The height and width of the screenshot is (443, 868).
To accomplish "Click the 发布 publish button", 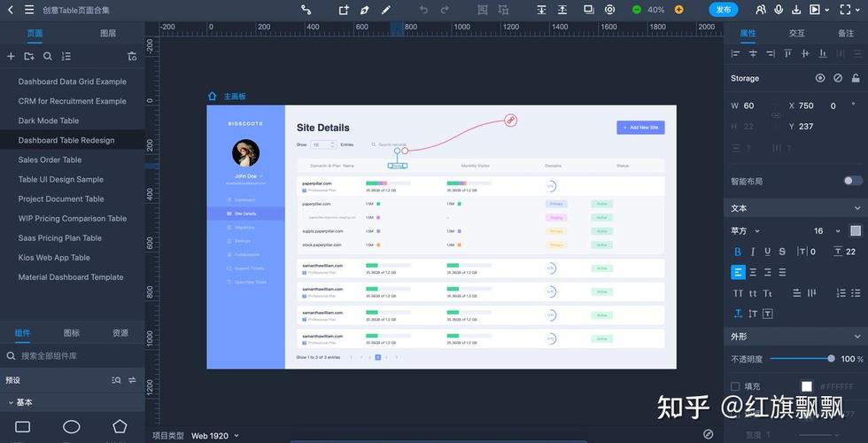I will (724, 10).
